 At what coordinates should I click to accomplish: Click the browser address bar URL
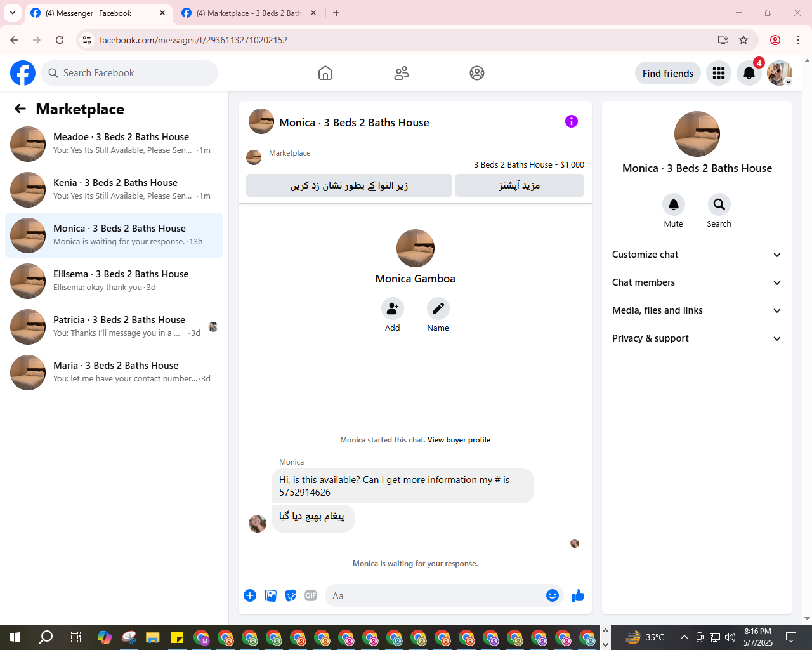coord(193,40)
